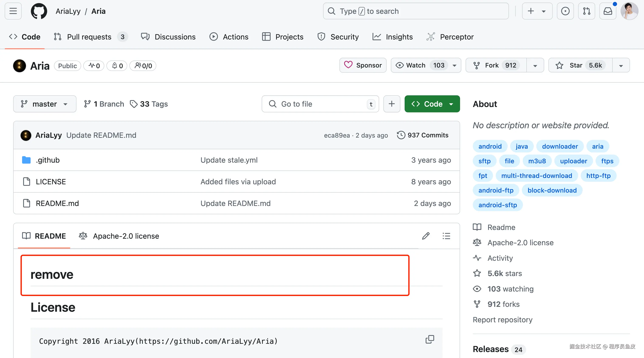
Task: Copy the license code block
Action: 430,339
